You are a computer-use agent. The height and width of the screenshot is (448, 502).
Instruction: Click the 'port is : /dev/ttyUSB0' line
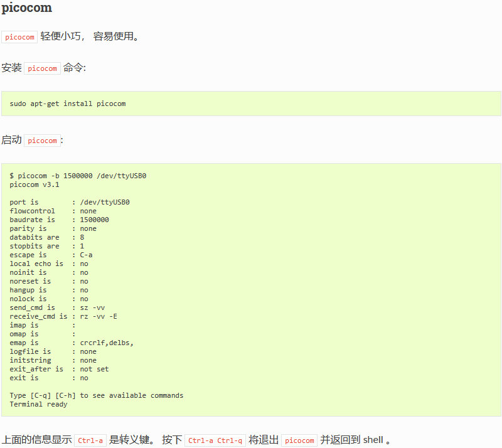tap(70, 203)
